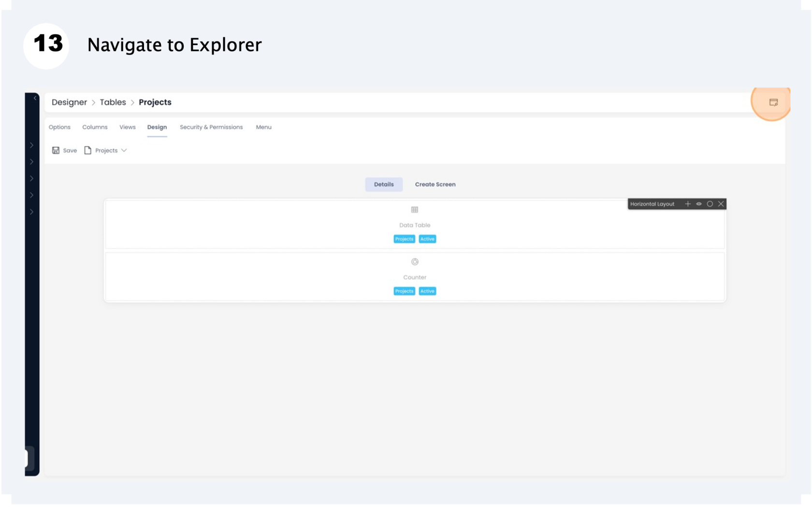This screenshot has width=812, height=507.
Task: Toggle visibility eye in Horizontal Layout bar
Action: (699, 204)
